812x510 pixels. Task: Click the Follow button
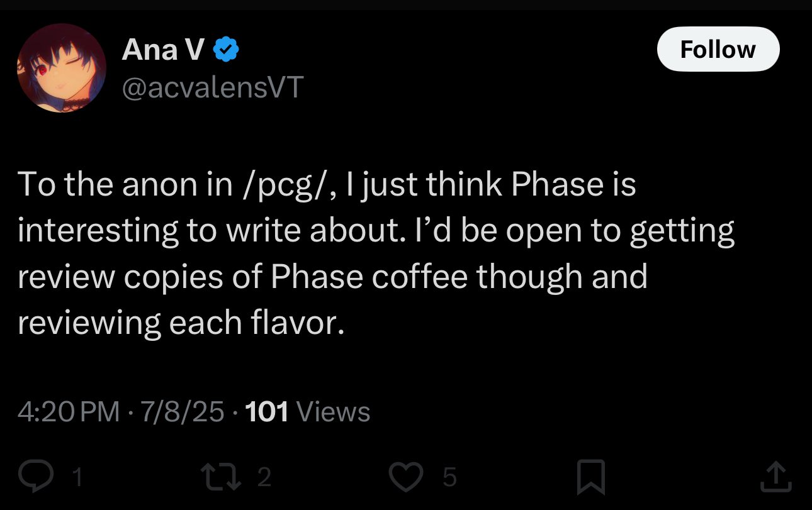(718, 49)
